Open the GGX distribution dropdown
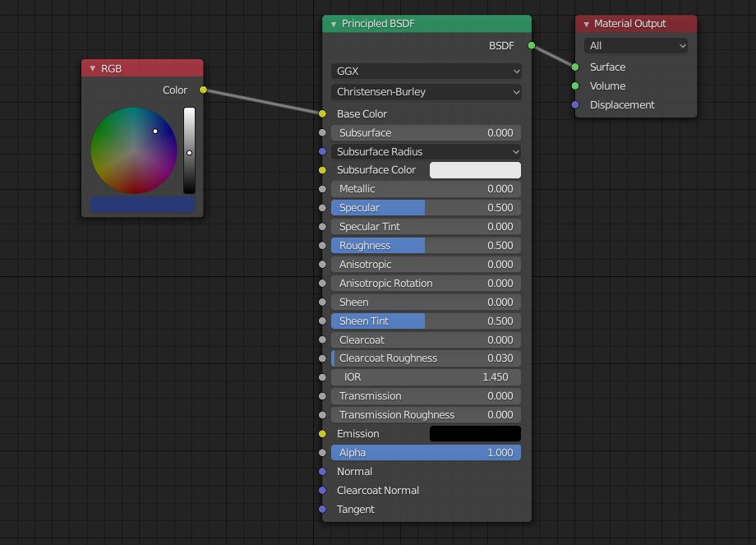 [426, 72]
